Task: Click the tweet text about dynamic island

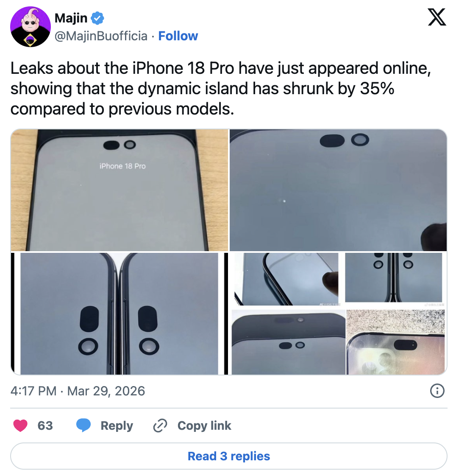Action: pos(221,88)
